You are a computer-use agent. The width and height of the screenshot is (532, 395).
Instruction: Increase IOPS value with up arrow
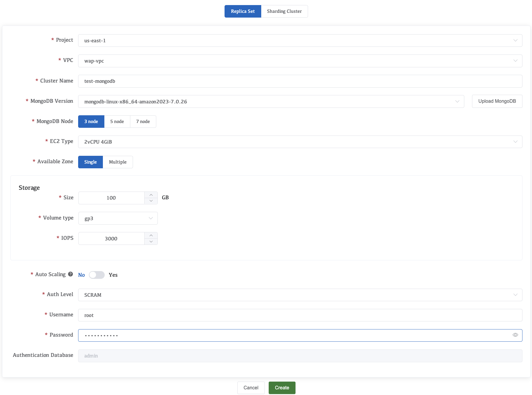click(x=151, y=235)
